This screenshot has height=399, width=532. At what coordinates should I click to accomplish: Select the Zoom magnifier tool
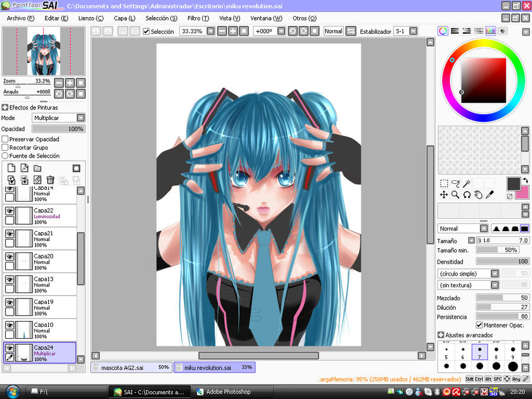(x=455, y=194)
